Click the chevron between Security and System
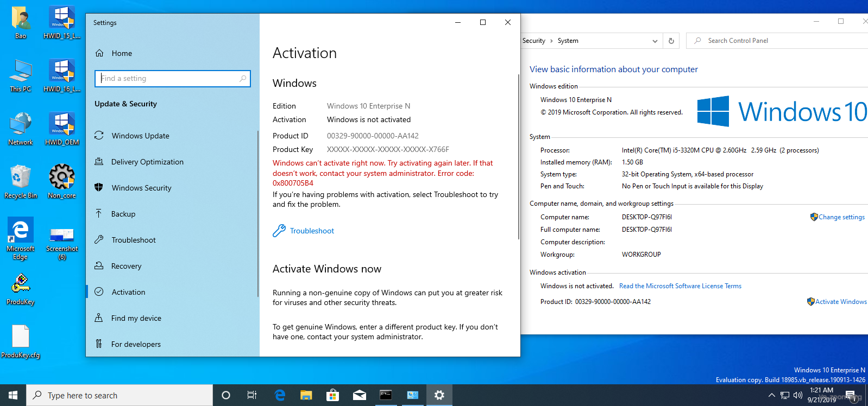 click(x=551, y=41)
